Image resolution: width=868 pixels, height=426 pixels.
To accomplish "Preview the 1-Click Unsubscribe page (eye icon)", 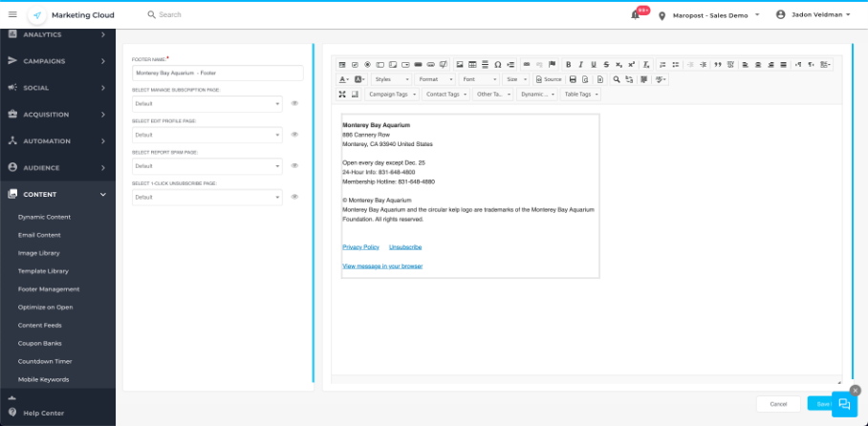I will click(x=294, y=197).
